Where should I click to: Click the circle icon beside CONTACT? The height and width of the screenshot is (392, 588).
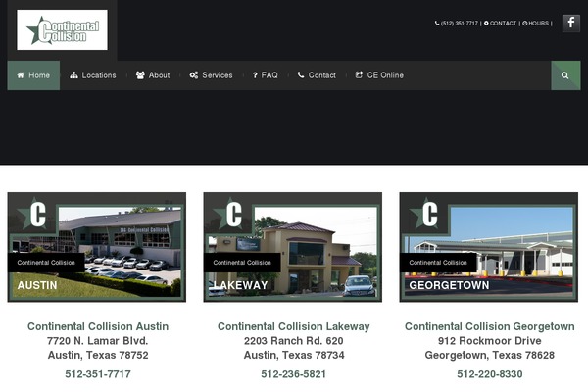coord(486,23)
